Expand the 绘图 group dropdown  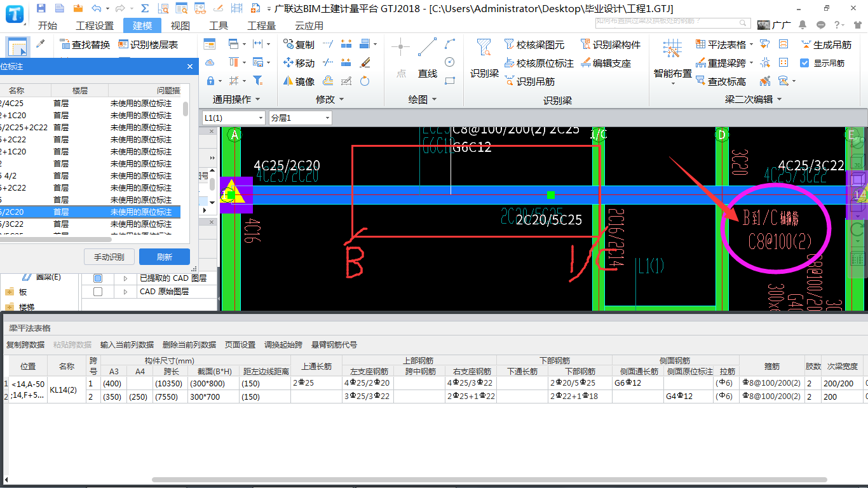[x=433, y=100]
